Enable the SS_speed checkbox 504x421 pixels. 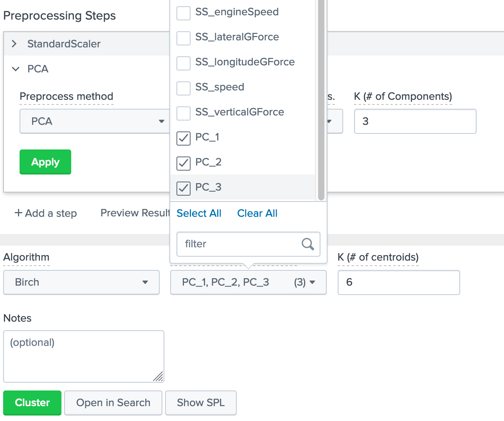coord(183,88)
